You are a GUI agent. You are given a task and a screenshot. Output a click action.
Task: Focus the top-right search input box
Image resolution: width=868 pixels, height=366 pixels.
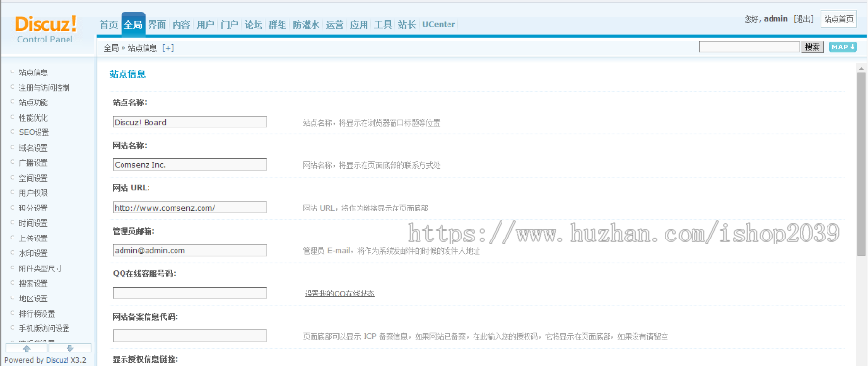749,47
